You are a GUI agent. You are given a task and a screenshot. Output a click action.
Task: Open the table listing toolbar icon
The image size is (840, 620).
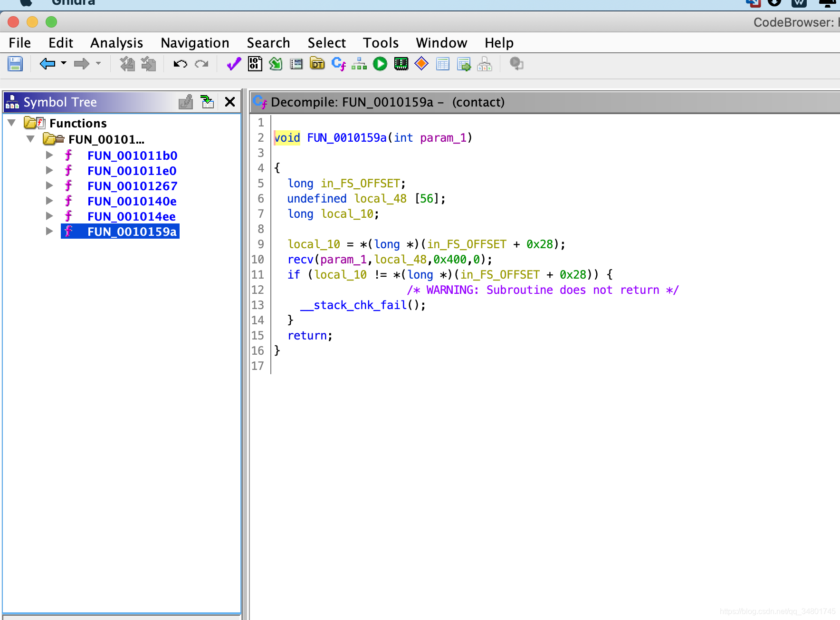(x=443, y=64)
